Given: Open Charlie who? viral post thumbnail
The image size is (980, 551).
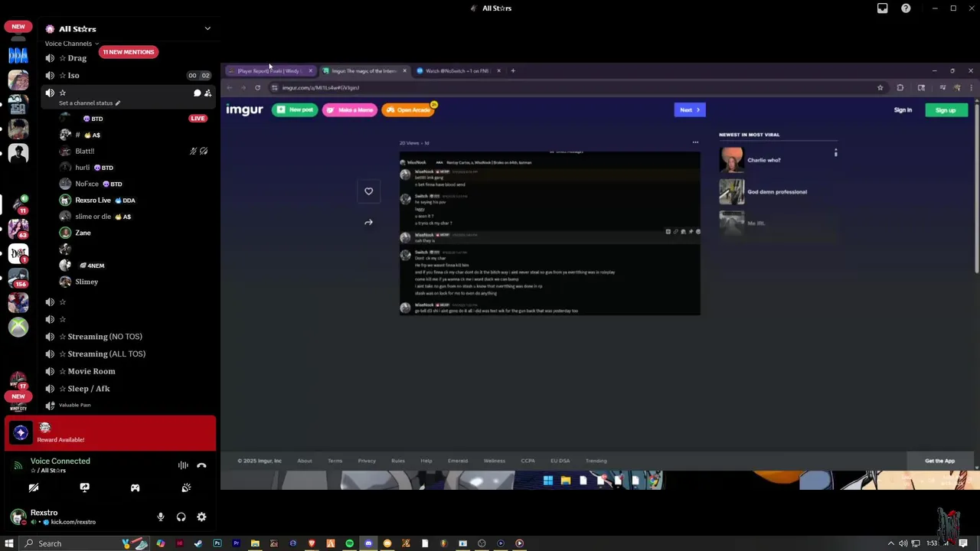Looking at the screenshot, I should [731, 160].
